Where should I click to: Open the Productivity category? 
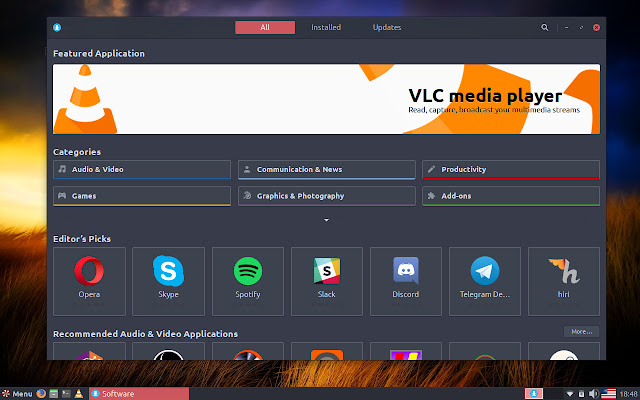[x=511, y=169]
